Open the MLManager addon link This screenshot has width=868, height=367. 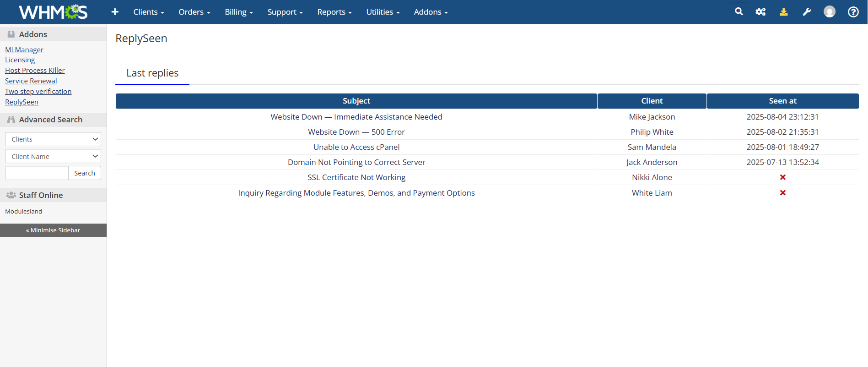point(24,49)
